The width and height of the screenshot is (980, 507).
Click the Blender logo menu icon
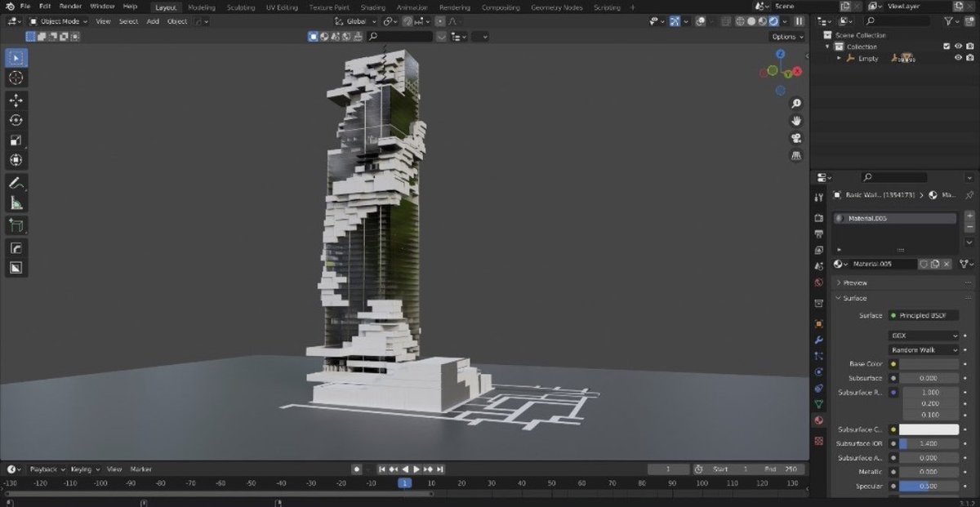click(9, 7)
